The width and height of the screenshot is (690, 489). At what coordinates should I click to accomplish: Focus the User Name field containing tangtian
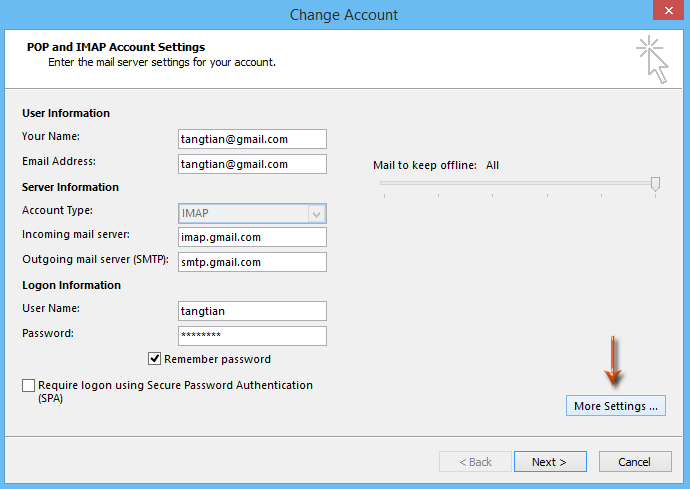[x=252, y=311]
